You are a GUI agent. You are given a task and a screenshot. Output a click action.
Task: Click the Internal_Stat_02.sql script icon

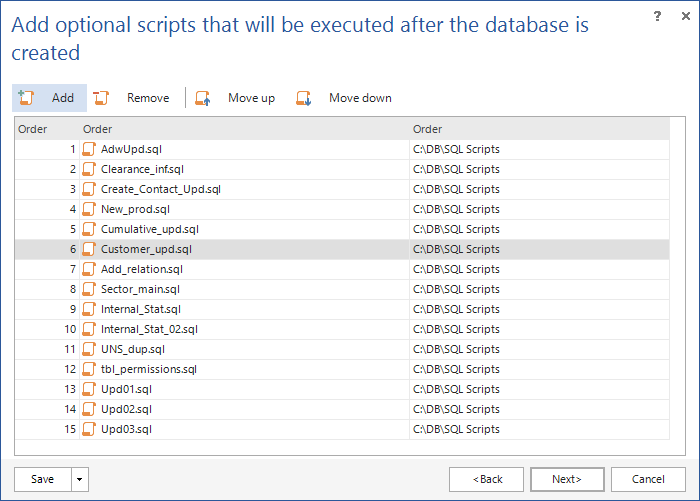click(89, 329)
